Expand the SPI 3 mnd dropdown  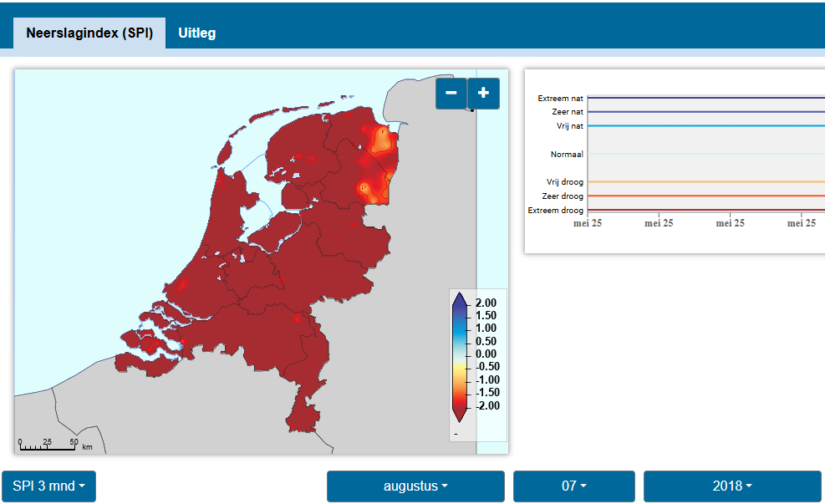tap(49, 486)
